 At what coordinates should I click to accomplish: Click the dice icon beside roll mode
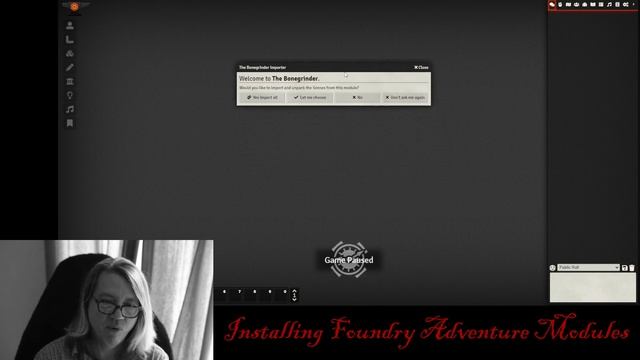click(552, 268)
